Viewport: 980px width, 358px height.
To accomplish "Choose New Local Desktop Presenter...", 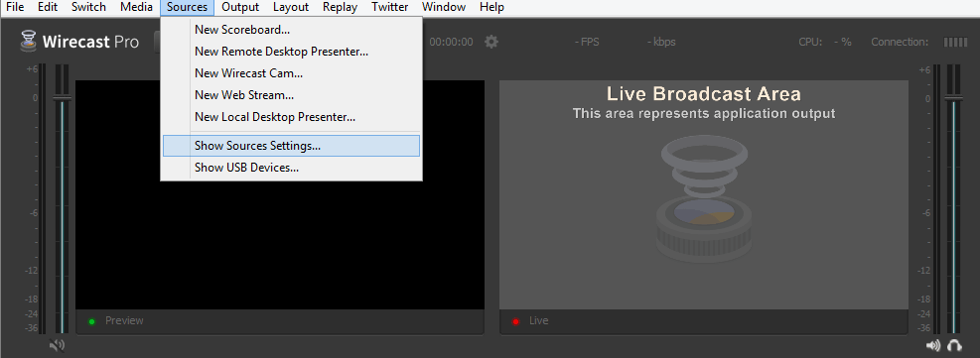I will tap(291, 117).
